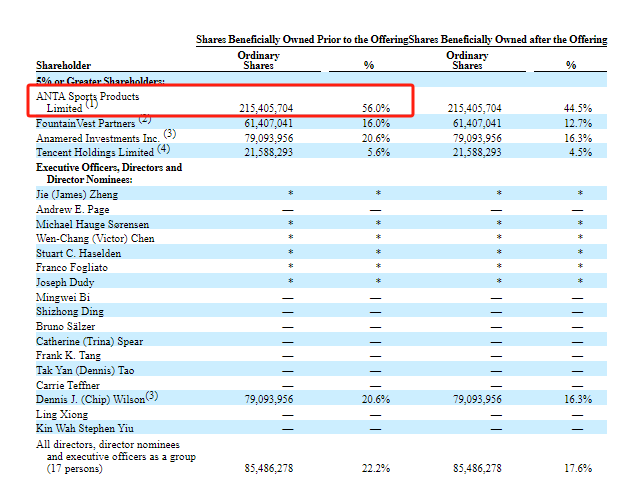The image size is (629, 487).
Task: Click Anamered's 20.6% prior-offering percentage
Action: coord(376,138)
